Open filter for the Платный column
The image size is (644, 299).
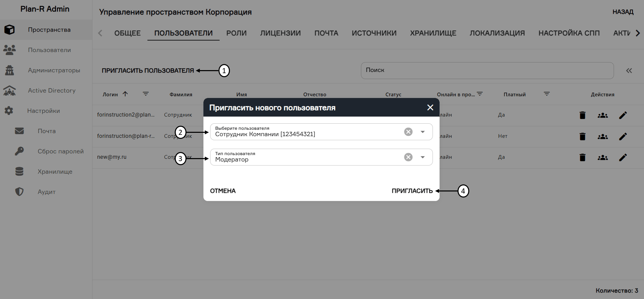(x=547, y=94)
